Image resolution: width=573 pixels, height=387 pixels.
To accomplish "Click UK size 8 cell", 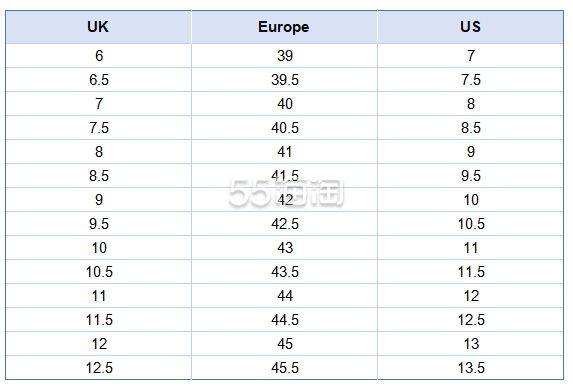I will coord(98,152).
